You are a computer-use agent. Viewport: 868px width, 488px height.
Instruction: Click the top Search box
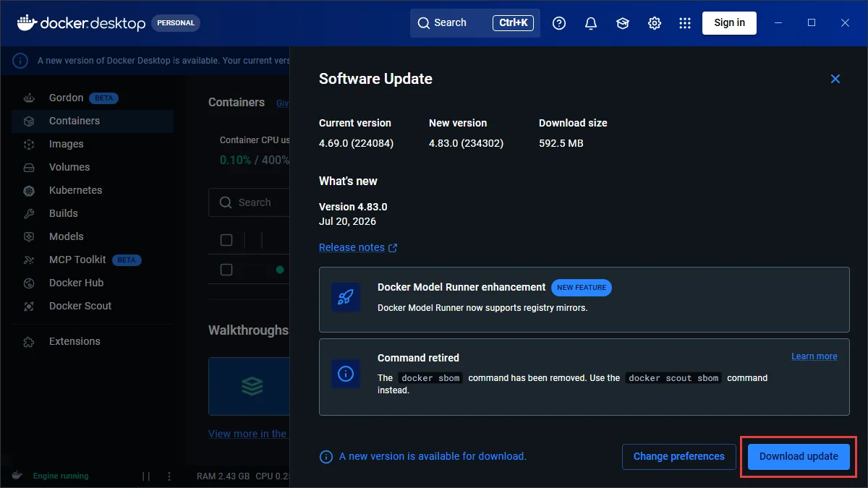[x=475, y=23]
